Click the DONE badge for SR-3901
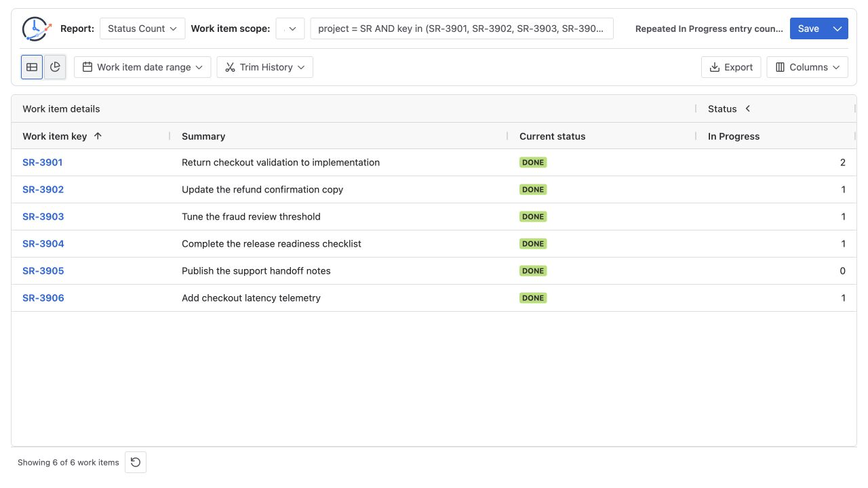The height and width of the screenshot is (488, 868). coord(533,162)
